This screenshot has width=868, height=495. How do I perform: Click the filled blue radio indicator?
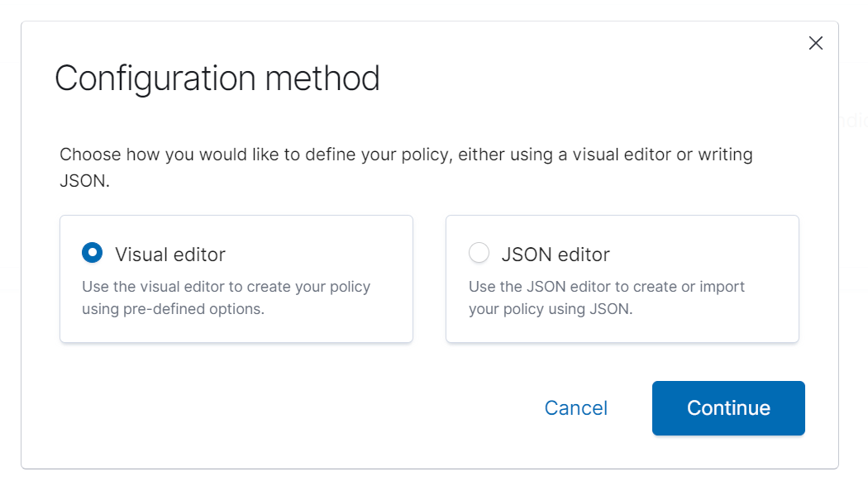click(x=93, y=253)
